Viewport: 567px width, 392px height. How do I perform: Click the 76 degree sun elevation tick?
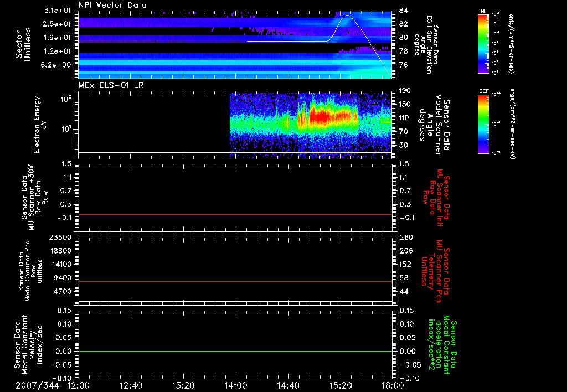click(404, 65)
